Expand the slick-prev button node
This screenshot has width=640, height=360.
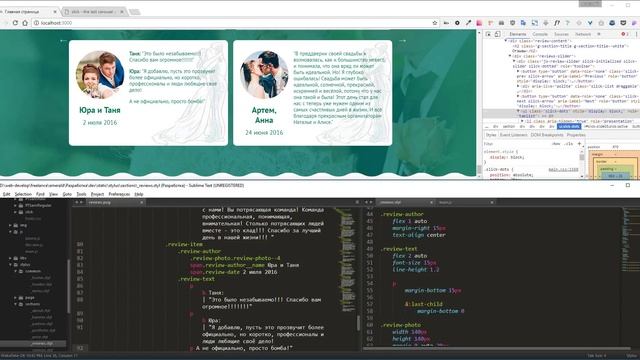518,71
